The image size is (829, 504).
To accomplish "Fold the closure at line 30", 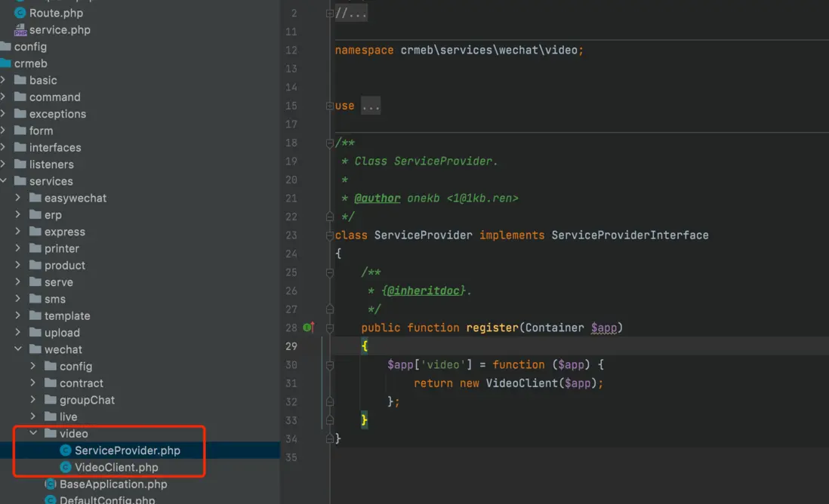I will pyautogui.click(x=329, y=365).
